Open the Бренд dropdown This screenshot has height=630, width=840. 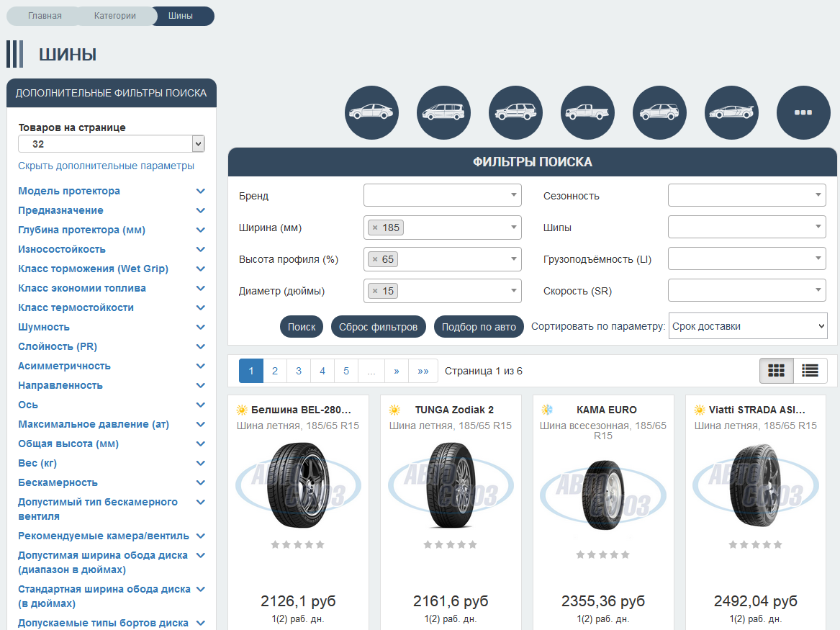pyautogui.click(x=442, y=195)
